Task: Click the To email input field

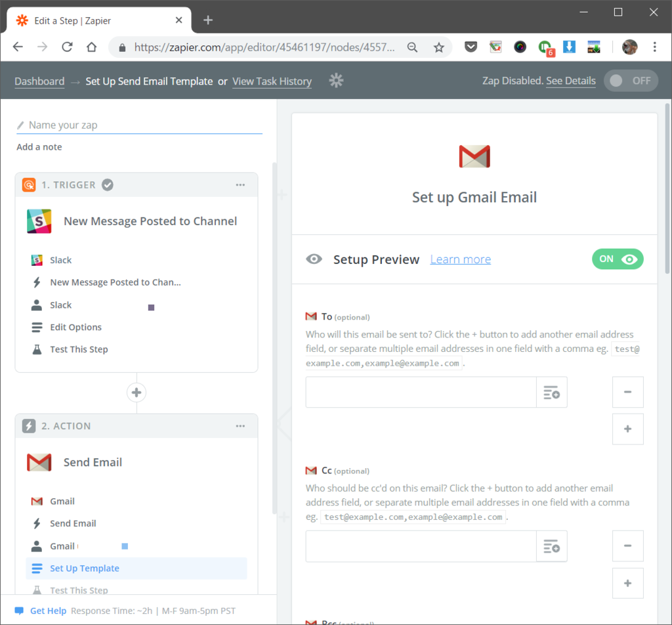Action: tap(421, 392)
